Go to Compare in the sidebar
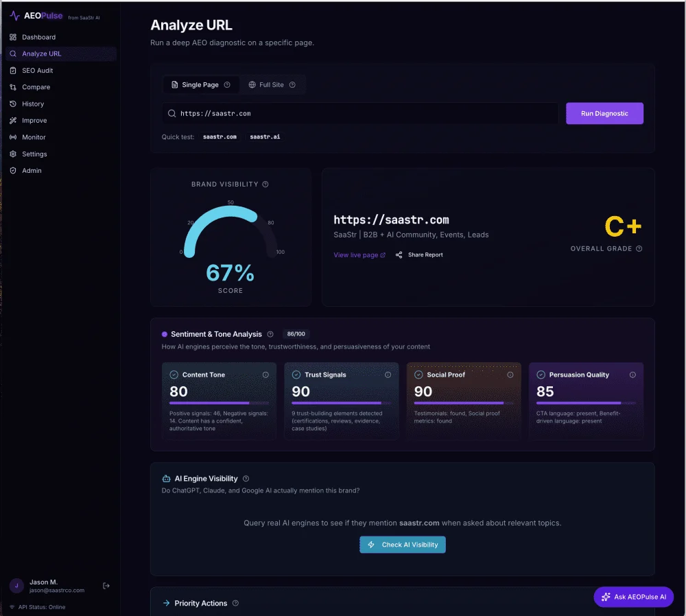Image resolution: width=686 pixels, height=616 pixels. [36, 87]
